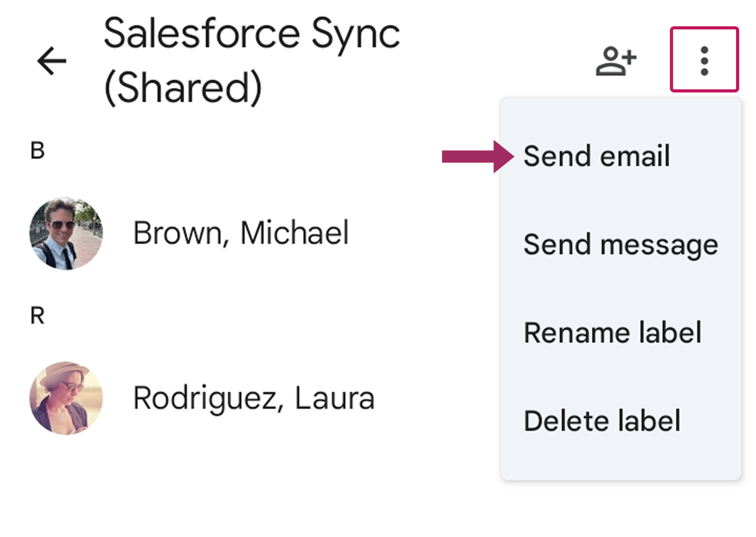This screenshot has width=756, height=537.
Task: Tap the add contact to label icon
Action: [616, 61]
